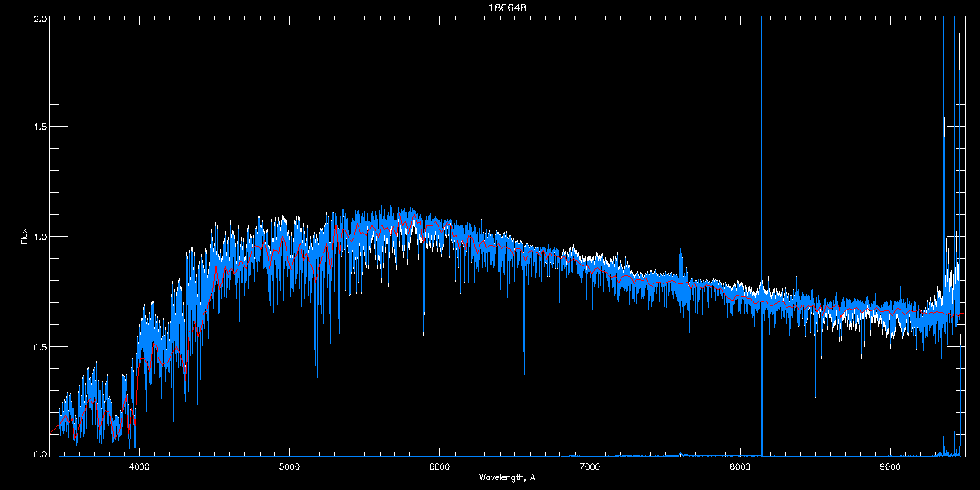Image resolution: width=980 pixels, height=490 pixels.
Task: Click the 7000 wavelength tick label
Action: (x=590, y=466)
